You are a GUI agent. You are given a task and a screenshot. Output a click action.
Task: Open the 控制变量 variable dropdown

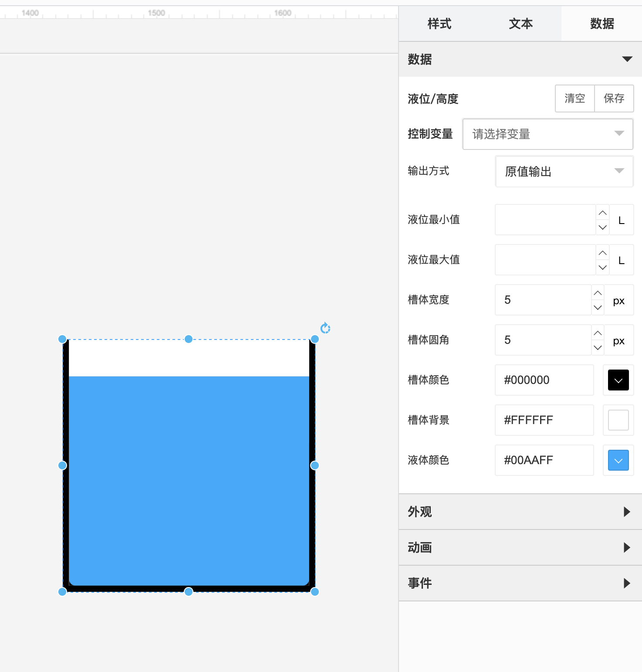(548, 134)
